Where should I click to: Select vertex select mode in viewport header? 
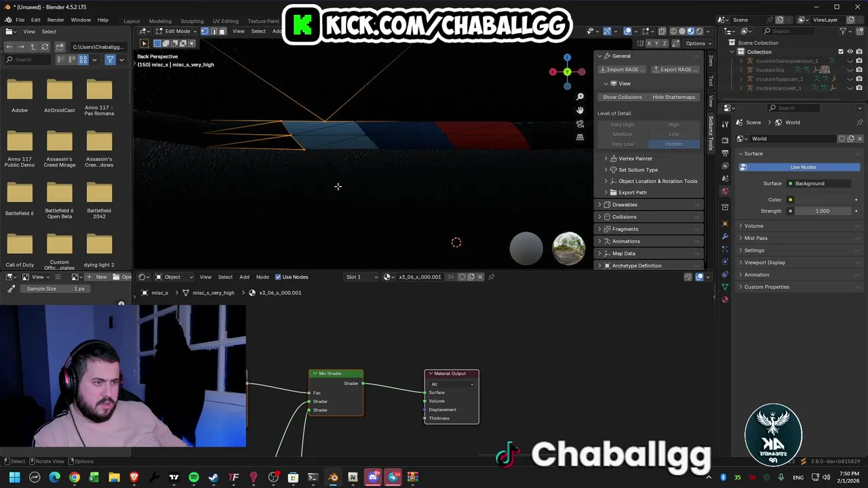pos(205,31)
